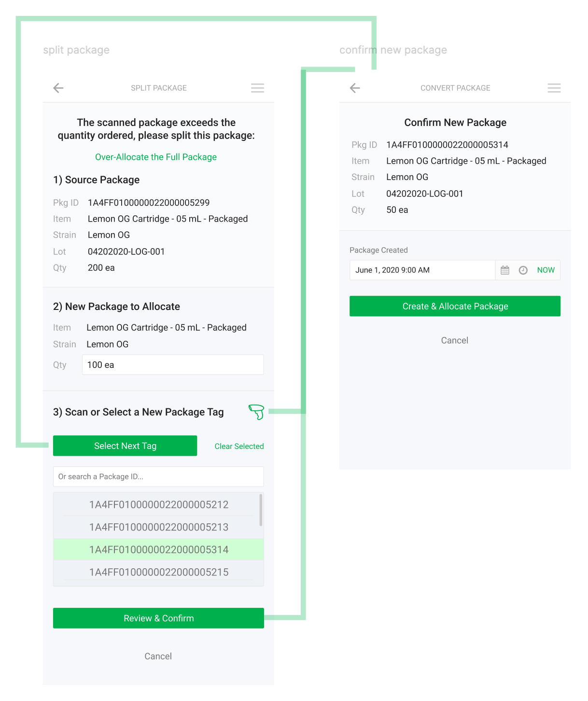Viewport: 588px width, 701px height.
Task: Open the clock time picker icon
Action: [523, 270]
